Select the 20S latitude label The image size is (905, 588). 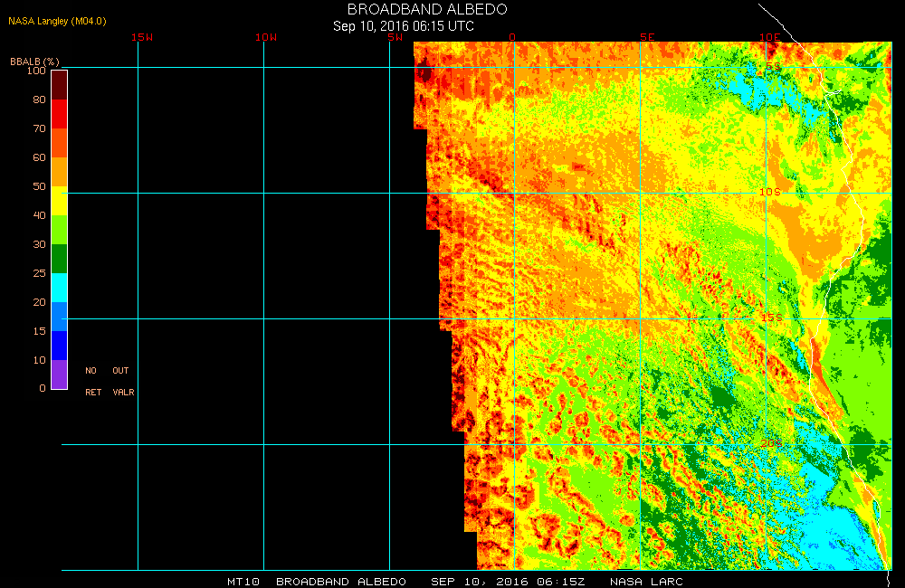point(772,443)
